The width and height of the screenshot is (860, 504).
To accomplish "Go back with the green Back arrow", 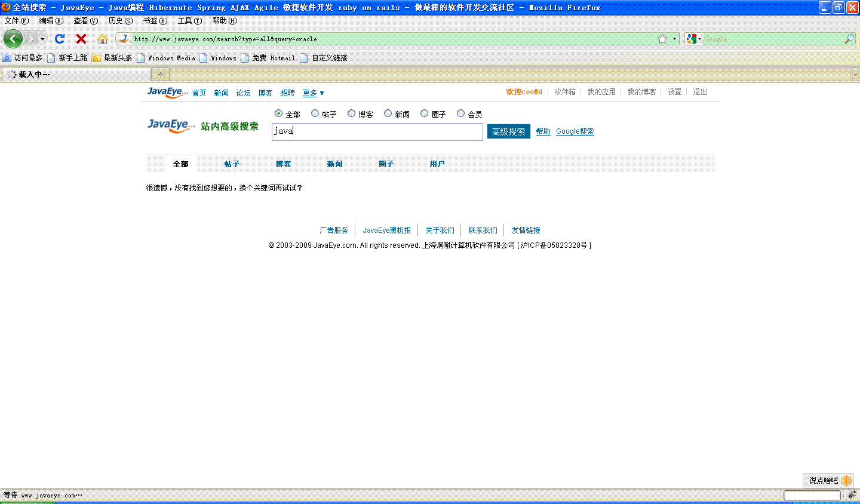I will (x=13, y=39).
